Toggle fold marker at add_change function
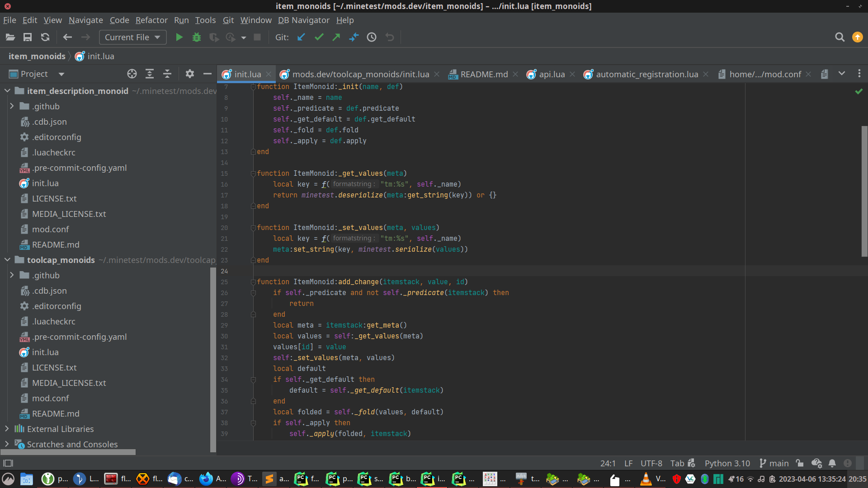 [253, 282]
